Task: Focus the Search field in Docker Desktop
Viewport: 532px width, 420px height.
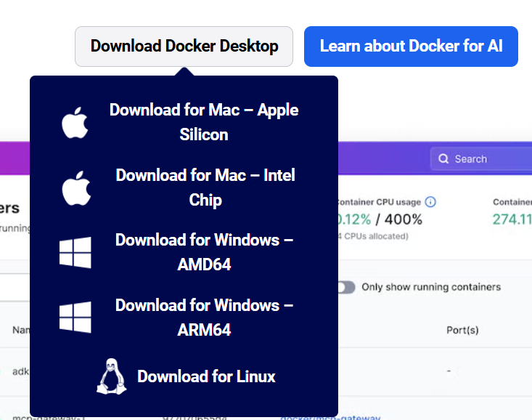Action: coord(481,158)
